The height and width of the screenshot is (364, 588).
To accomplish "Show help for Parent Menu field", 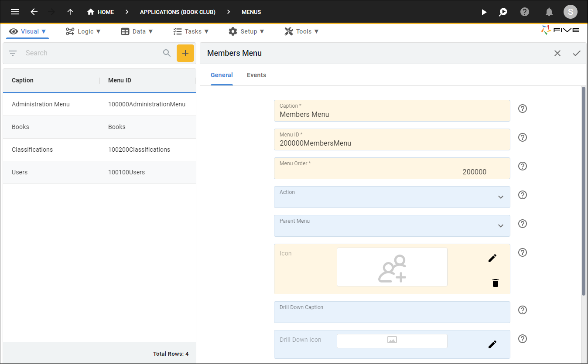I will (523, 224).
